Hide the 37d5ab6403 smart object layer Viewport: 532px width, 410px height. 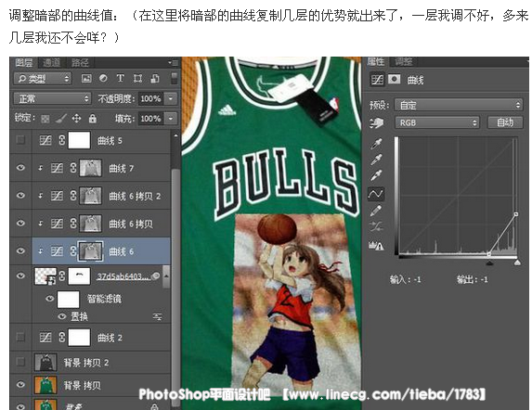pos(20,275)
